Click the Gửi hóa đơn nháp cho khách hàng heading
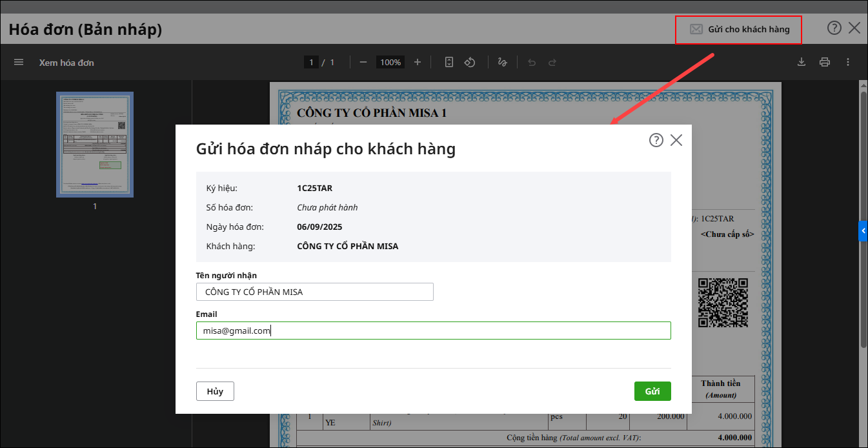 coord(326,149)
